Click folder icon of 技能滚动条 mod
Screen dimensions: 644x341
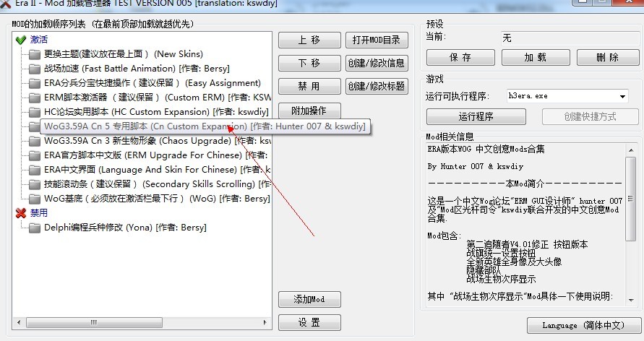tap(35, 184)
